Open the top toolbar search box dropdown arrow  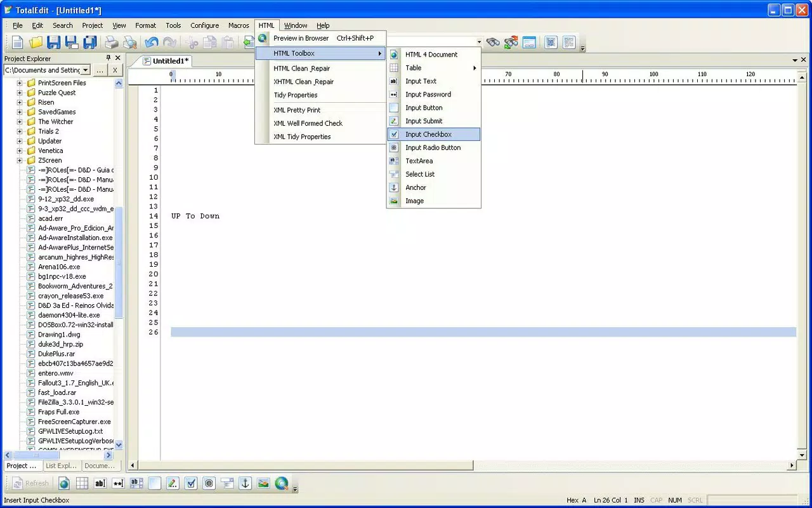point(478,43)
